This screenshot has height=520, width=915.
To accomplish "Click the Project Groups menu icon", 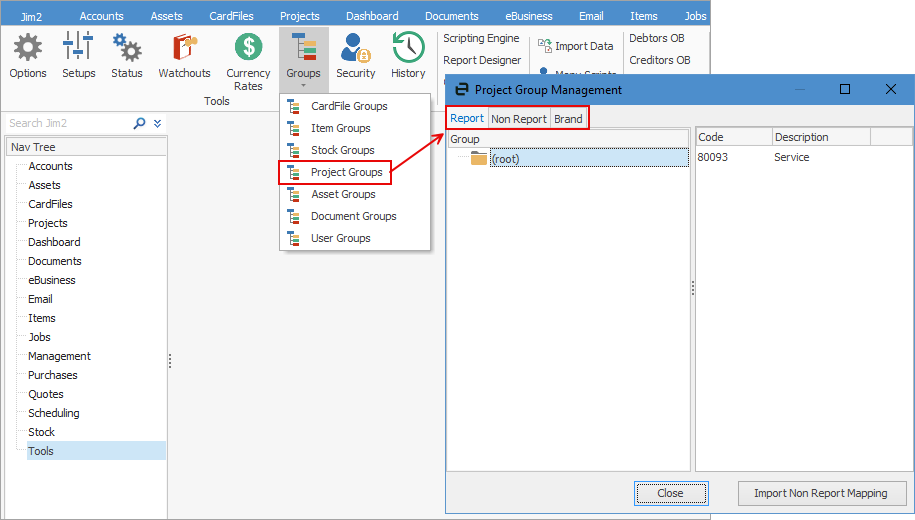I will pyautogui.click(x=294, y=173).
